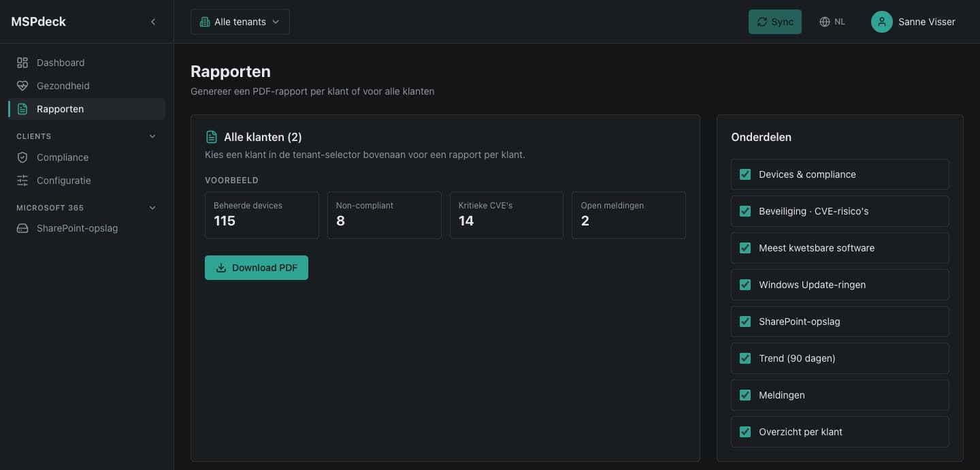Image resolution: width=980 pixels, height=470 pixels.
Task: Collapse the MICROSOFT 365 section chevron
Action: 152,208
